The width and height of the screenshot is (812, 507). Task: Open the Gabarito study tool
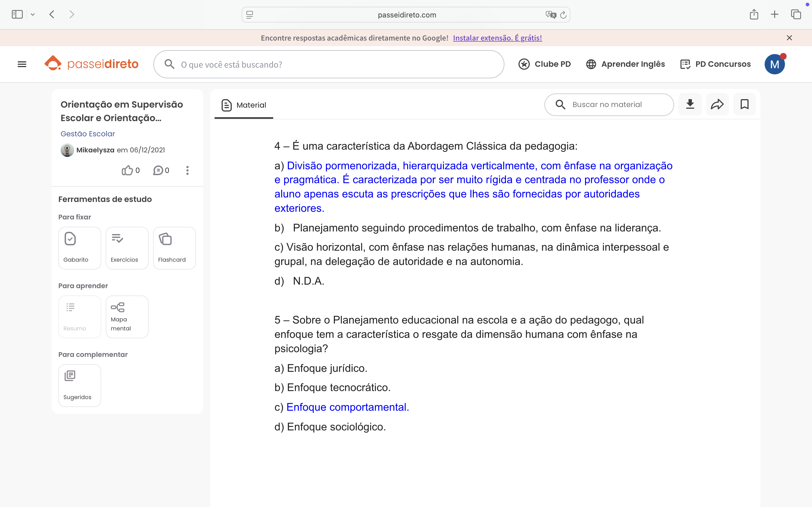pyautogui.click(x=80, y=248)
